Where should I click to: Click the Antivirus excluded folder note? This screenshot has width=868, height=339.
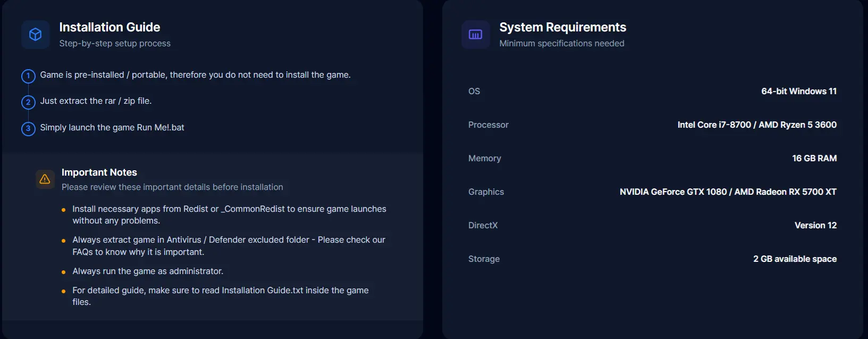pyautogui.click(x=229, y=246)
